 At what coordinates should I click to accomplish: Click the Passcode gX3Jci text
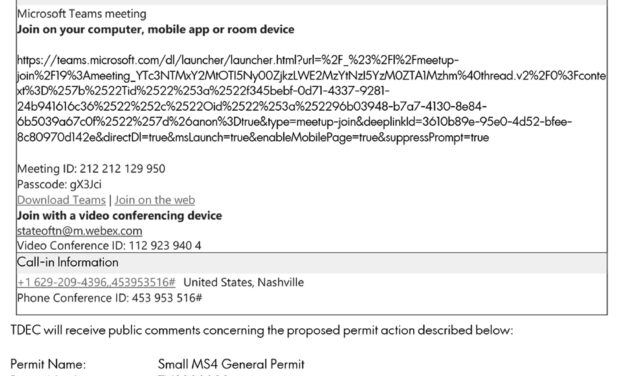(x=59, y=184)
